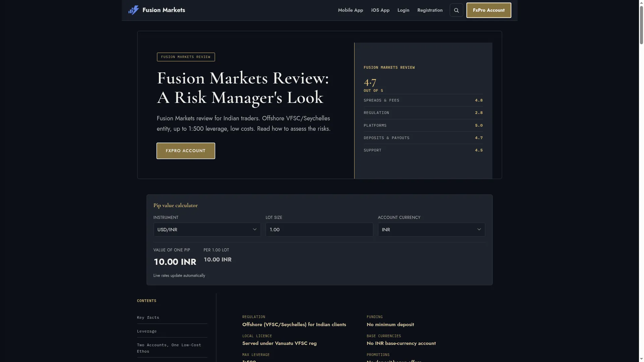
Task: Click the CONTENTS sidebar heading
Action: (x=147, y=301)
